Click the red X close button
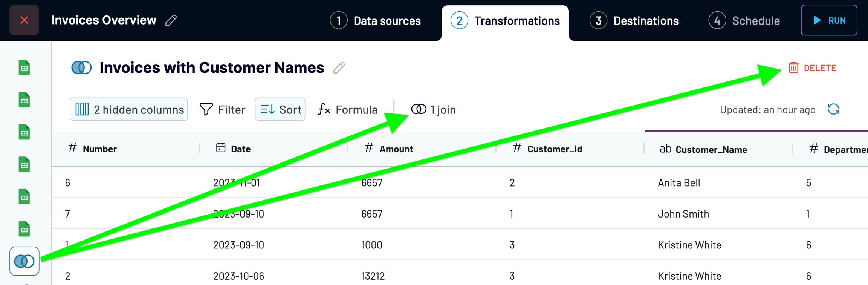This screenshot has height=285, width=868. pos(24,20)
